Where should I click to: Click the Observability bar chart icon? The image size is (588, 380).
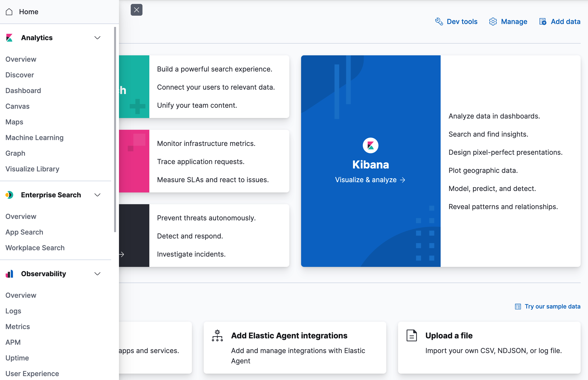pyautogui.click(x=9, y=274)
